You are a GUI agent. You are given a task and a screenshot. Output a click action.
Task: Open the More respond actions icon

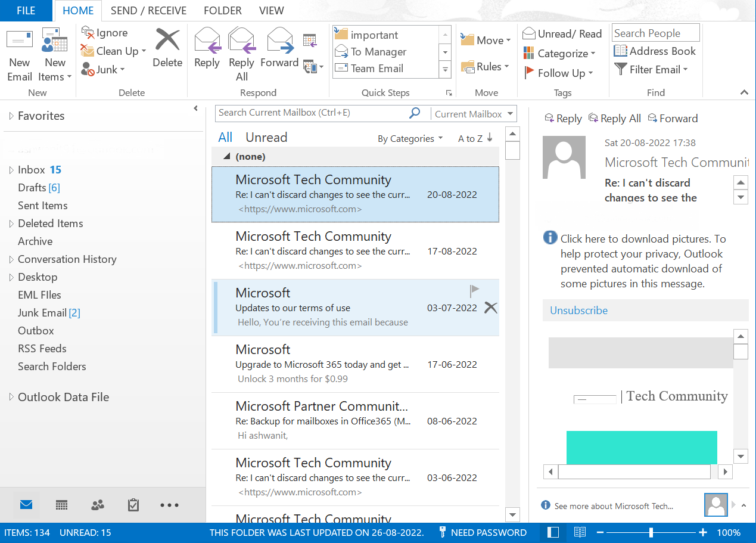[x=313, y=67]
